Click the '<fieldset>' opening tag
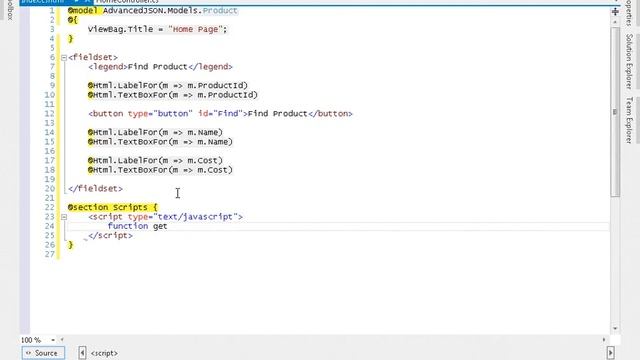640x360 pixels. click(x=93, y=58)
